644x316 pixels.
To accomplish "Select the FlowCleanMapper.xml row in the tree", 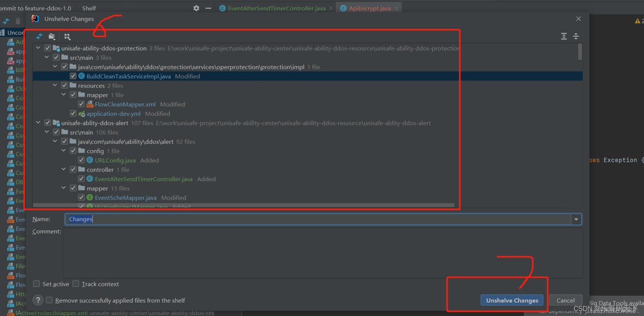I will 307,104.
